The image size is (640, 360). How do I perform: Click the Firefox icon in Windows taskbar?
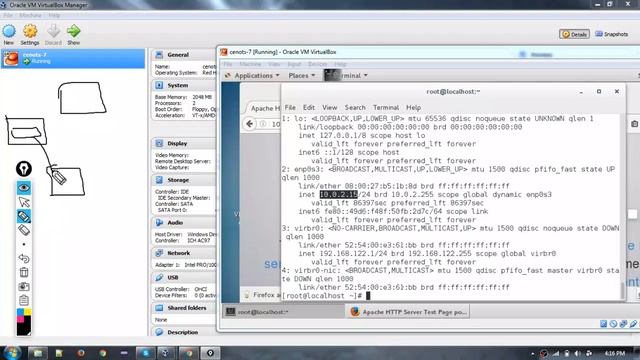pos(80,353)
